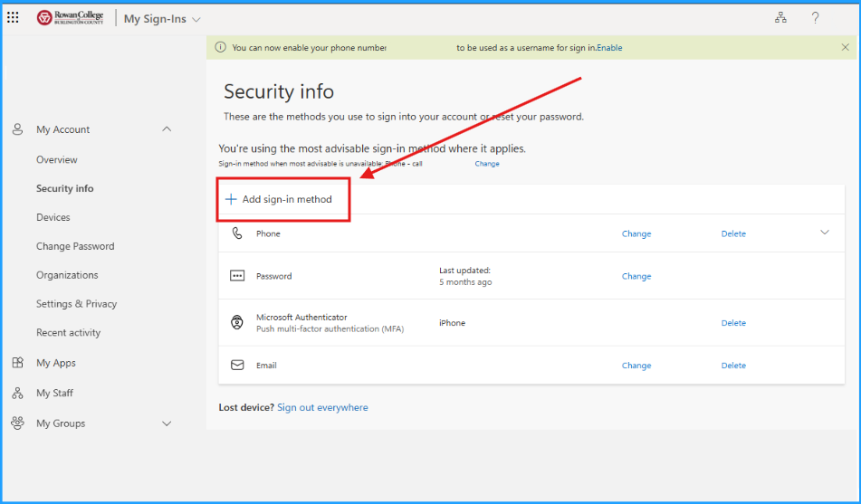
Task: Click the Sign out everywhere link
Action: click(322, 407)
